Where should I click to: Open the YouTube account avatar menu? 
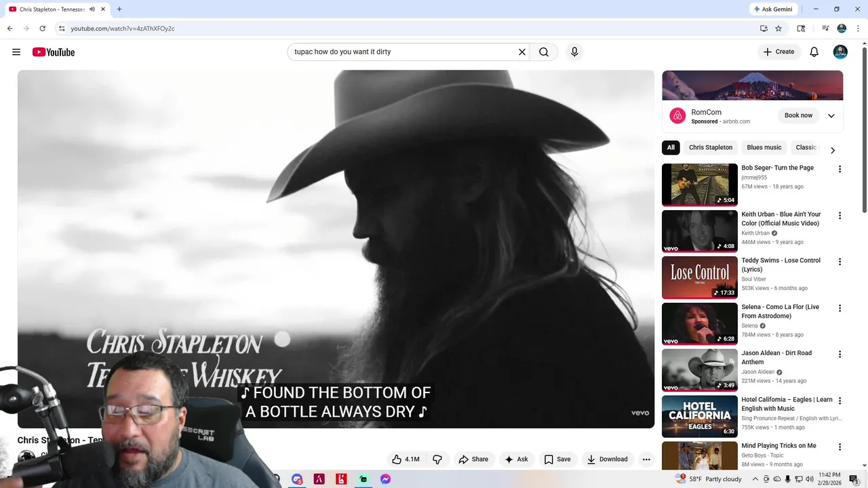(x=840, y=52)
